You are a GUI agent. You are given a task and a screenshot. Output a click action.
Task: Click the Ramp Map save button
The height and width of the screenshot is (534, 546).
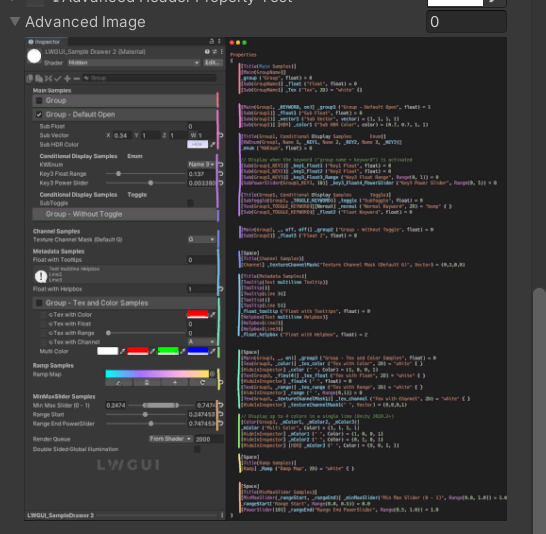point(147,383)
